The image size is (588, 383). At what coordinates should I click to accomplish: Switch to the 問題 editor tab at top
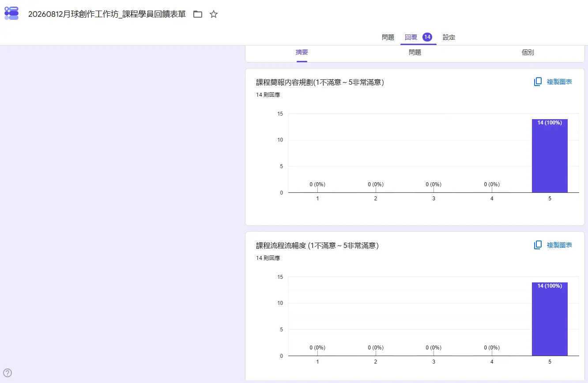point(388,38)
